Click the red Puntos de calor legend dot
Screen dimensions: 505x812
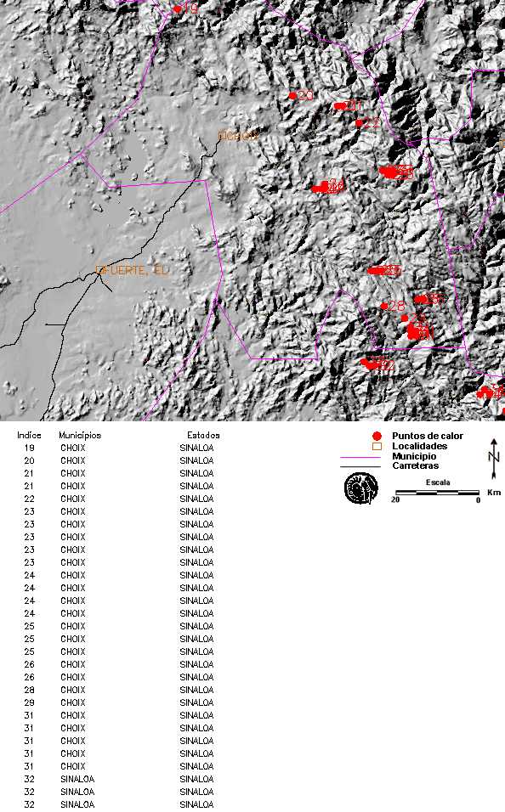(x=377, y=436)
